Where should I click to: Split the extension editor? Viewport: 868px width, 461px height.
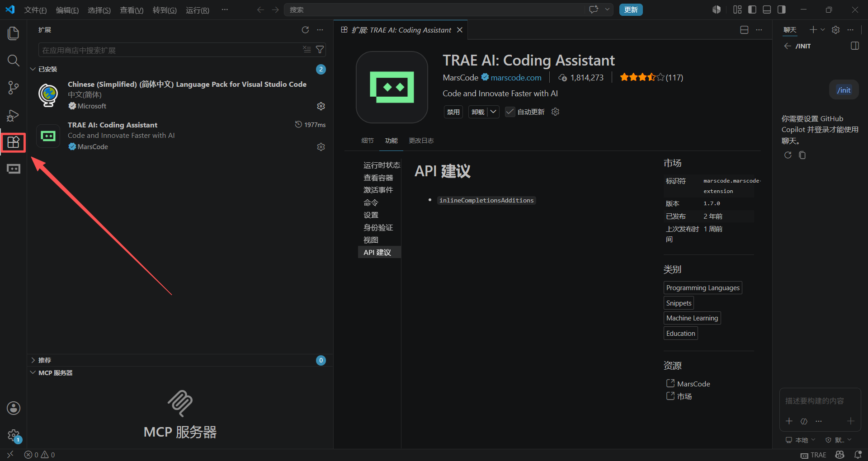(x=744, y=30)
